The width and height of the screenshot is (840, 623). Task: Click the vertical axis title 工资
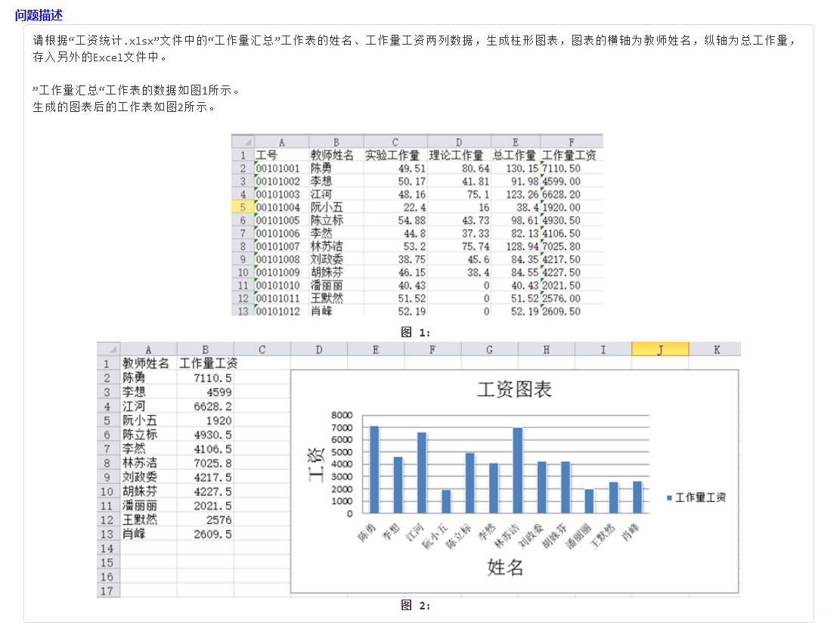tap(316, 464)
